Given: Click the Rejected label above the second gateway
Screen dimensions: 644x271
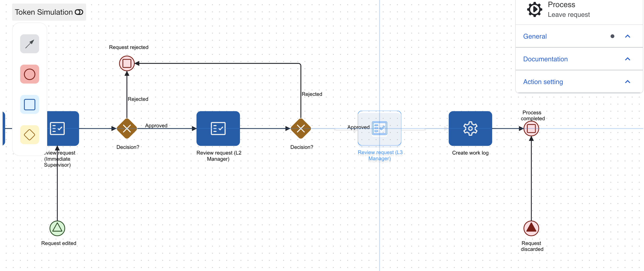Looking at the screenshot, I should click(x=312, y=94).
